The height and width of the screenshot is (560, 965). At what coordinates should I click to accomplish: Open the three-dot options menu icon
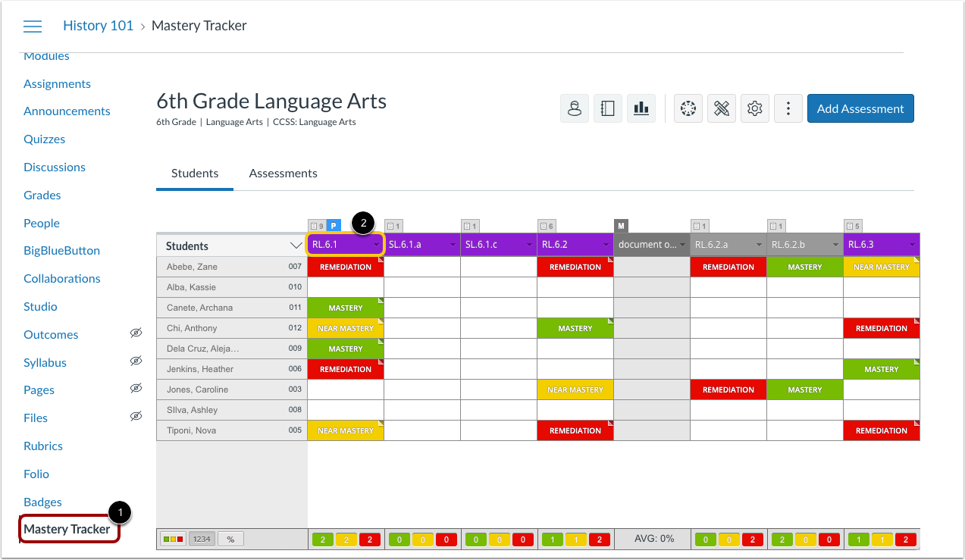788,108
